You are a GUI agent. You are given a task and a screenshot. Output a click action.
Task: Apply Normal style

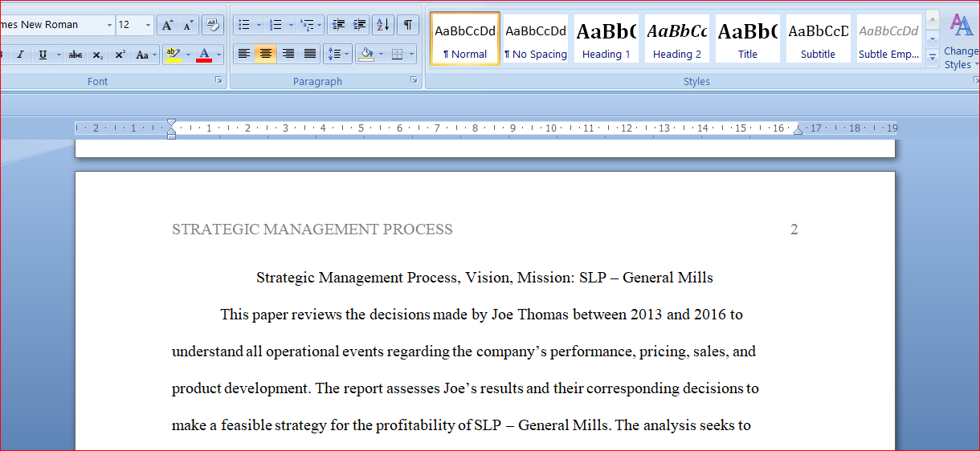465,39
